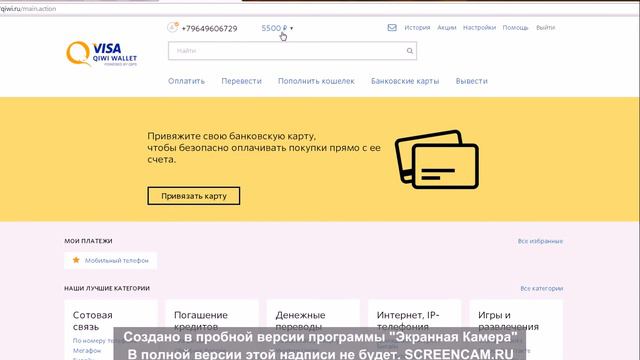The width and height of the screenshot is (640, 360).
Task: Open Помощь link in header
Action: coord(515,27)
